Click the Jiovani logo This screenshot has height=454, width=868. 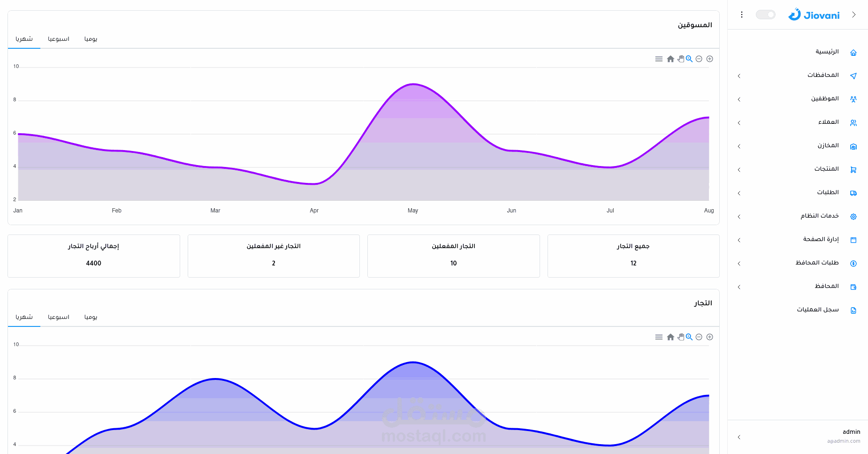click(x=814, y=15)
